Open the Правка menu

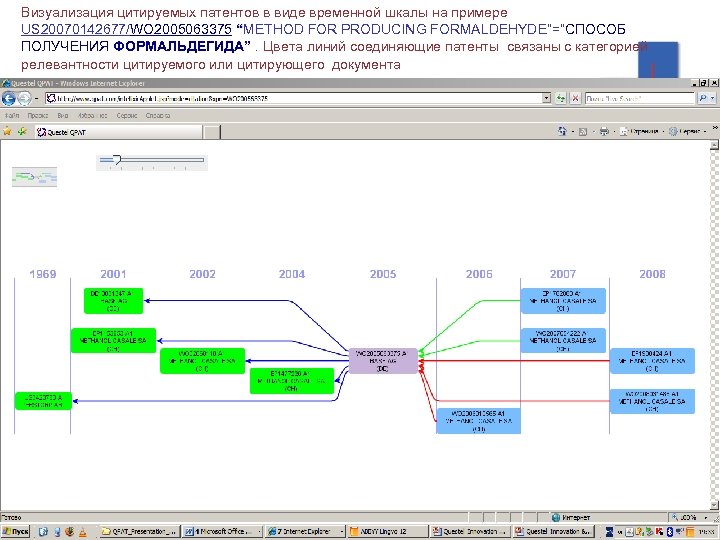[x=38, y=115]
